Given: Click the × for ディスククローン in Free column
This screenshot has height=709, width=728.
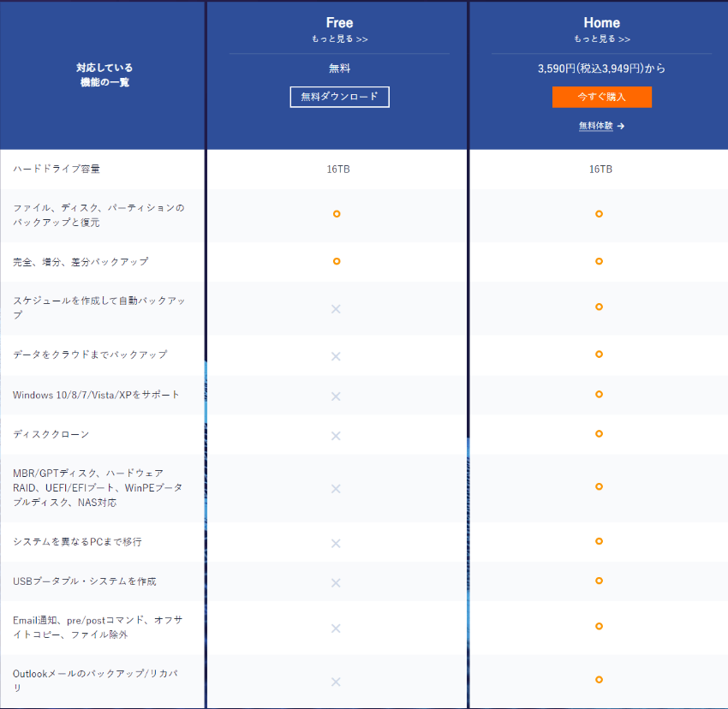Looking at the screenshot, I should click(x=336, y=434).
